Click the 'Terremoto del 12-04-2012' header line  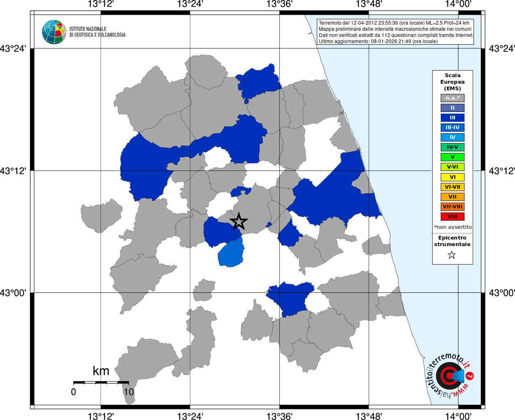(x=394, y=23)
